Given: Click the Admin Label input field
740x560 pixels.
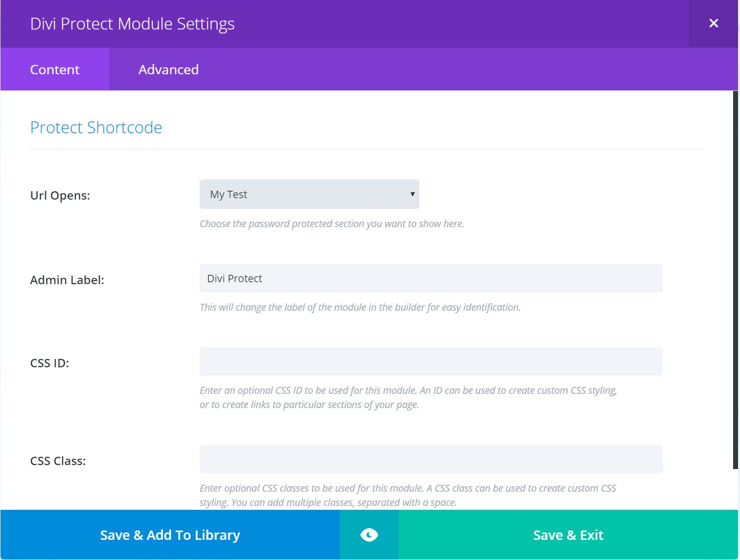Looking at the screenshot, I should pos(431,278).
